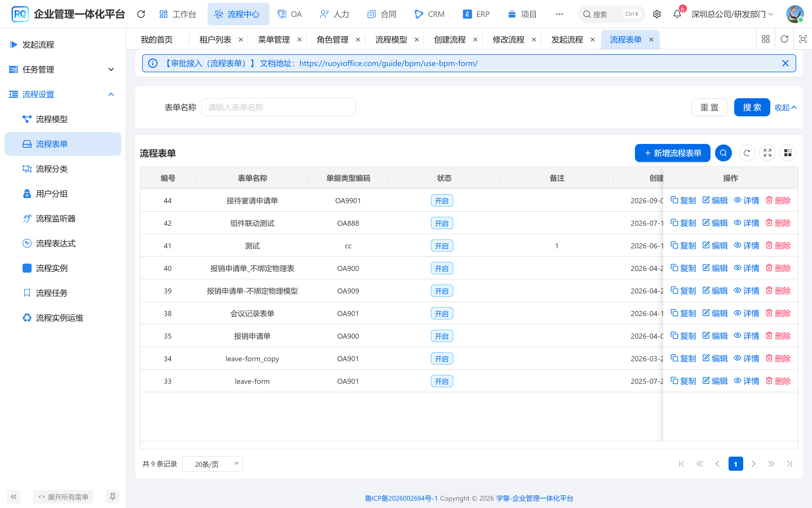812x508 pixels.
Task: Open the settings gear icon
Action: 657,14
